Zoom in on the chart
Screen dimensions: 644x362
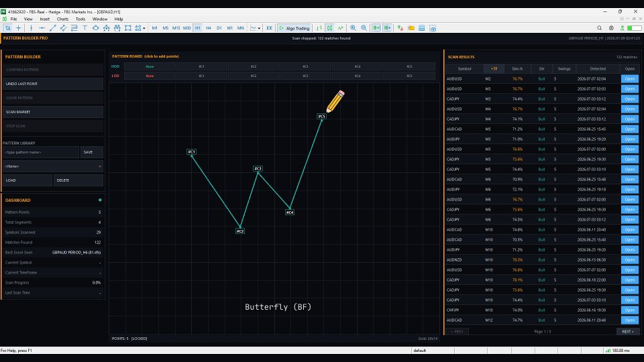tap(354, 28)
